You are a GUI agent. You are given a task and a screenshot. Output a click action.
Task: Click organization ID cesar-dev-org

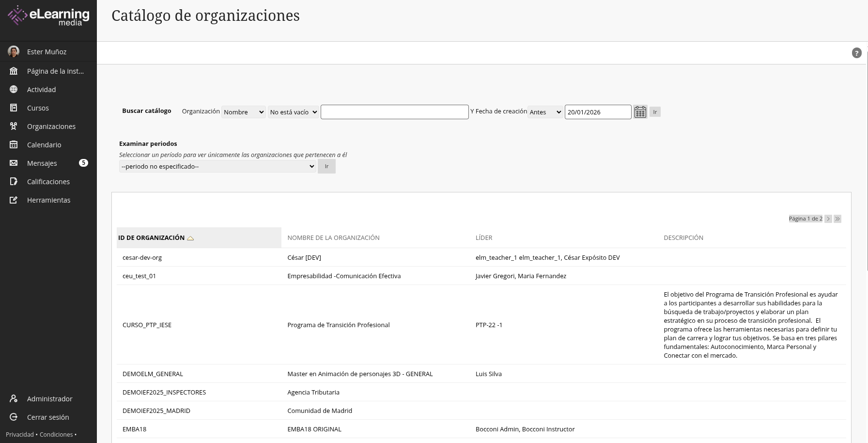(x=142, y=257)
